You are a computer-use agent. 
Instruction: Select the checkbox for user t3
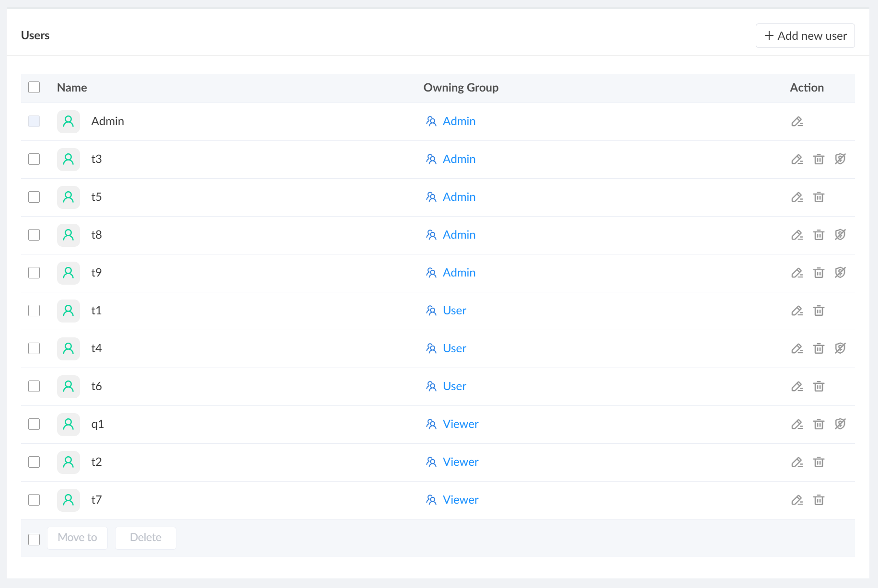(34, 159)
